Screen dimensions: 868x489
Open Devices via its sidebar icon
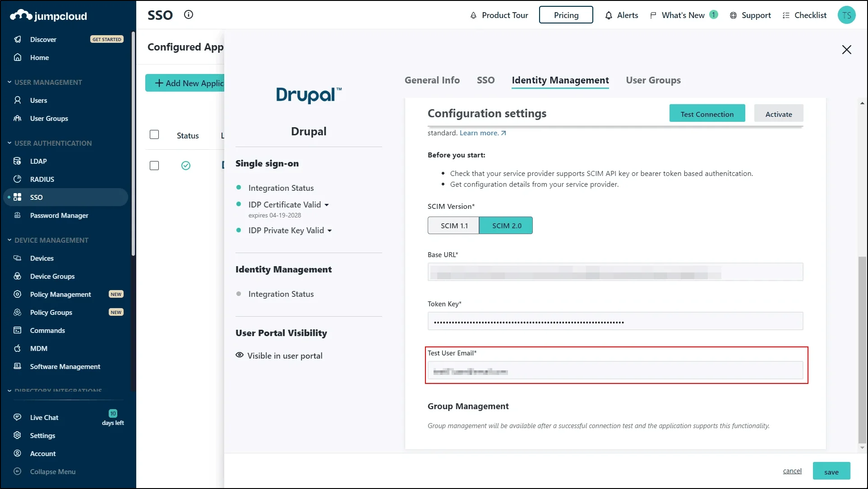pos(18,258)
